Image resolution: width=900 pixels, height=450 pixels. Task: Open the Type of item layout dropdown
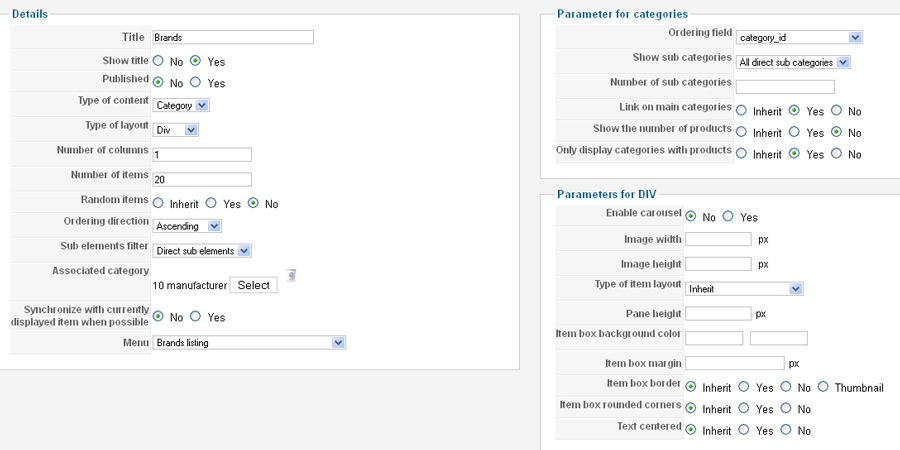[744, 289]
